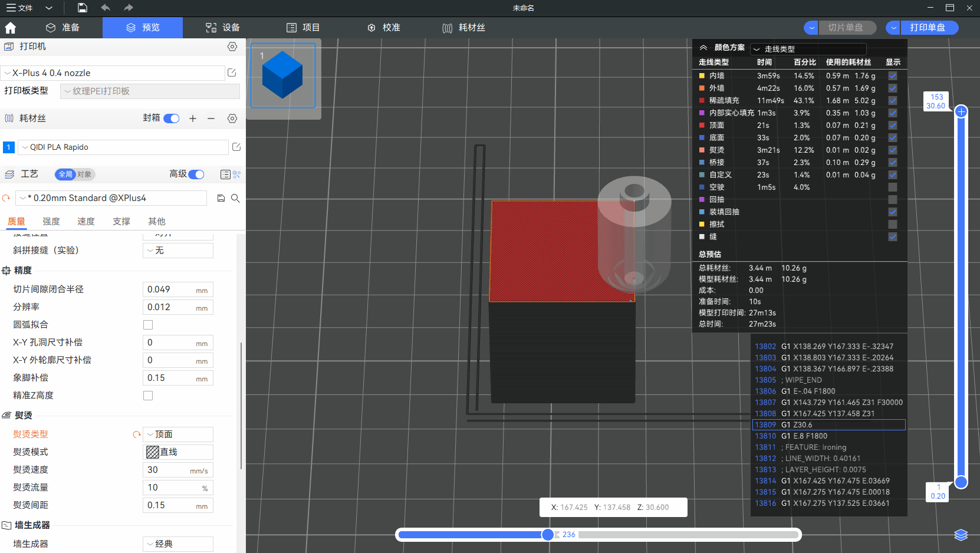Image resolution: width=980 pixels, height=553 pixels.
Task: Open the X-Plus 4 0.4 nozzle dropdown
Action: (113, 73)
